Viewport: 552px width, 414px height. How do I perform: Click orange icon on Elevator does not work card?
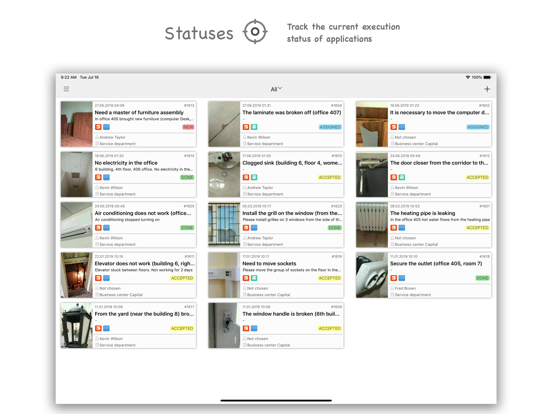[98, 278]
